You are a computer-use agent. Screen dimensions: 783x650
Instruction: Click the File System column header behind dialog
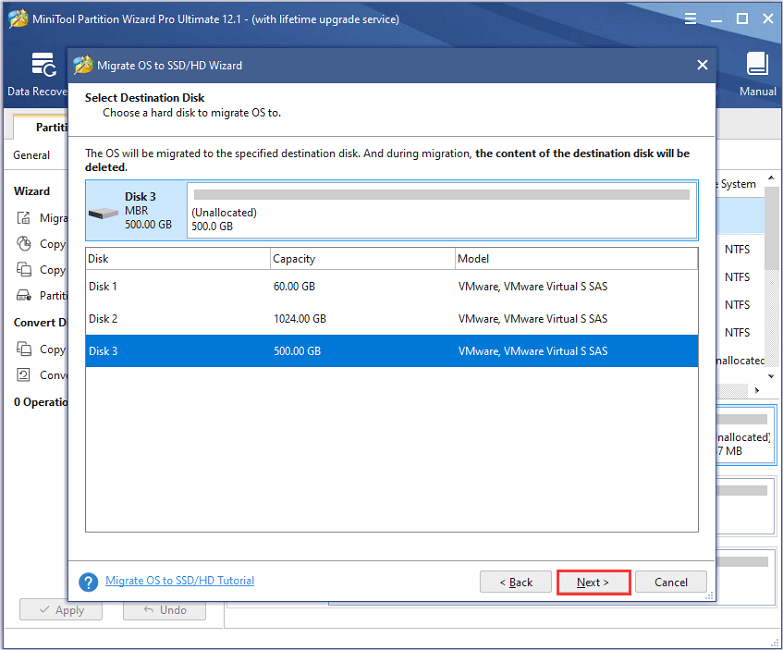[x=738, y=184]
